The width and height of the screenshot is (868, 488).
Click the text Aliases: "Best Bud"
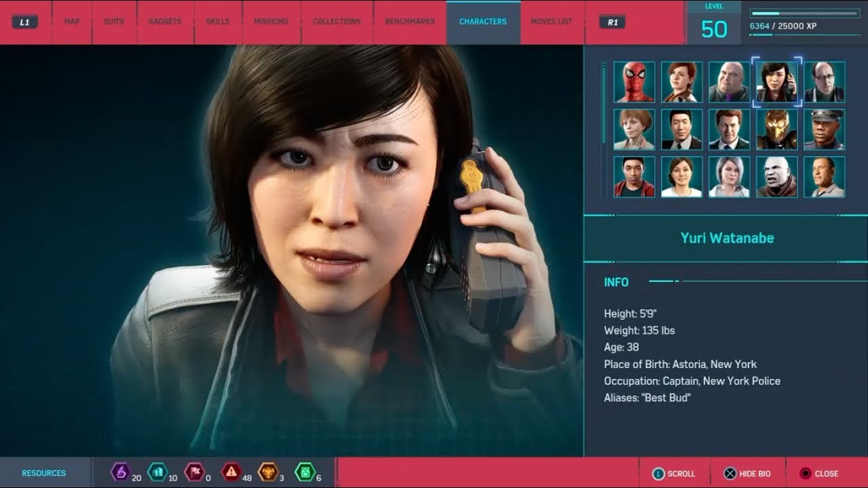point(647,398)
